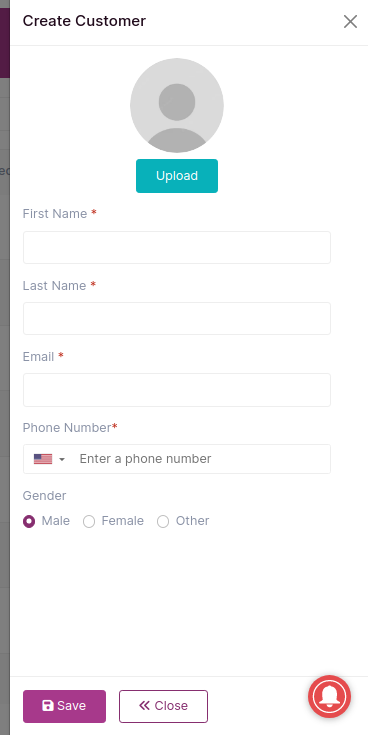This screenshot has height=735, width=368.
Task: Focus the Email text field
Action: tap(177, 390)
